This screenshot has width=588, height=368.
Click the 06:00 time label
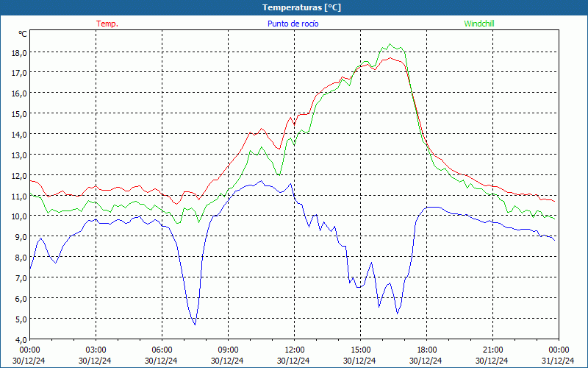tap(162, 350)
